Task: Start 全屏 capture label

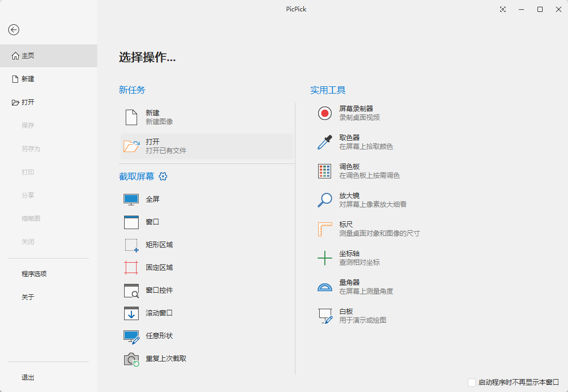Action: (x=153, y=199)
